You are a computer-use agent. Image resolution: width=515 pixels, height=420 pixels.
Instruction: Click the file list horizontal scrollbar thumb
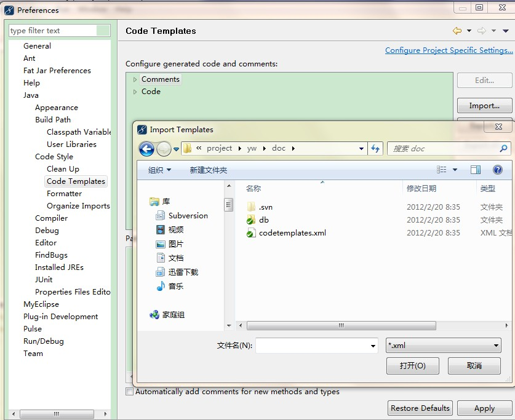[x=341, y=325]
